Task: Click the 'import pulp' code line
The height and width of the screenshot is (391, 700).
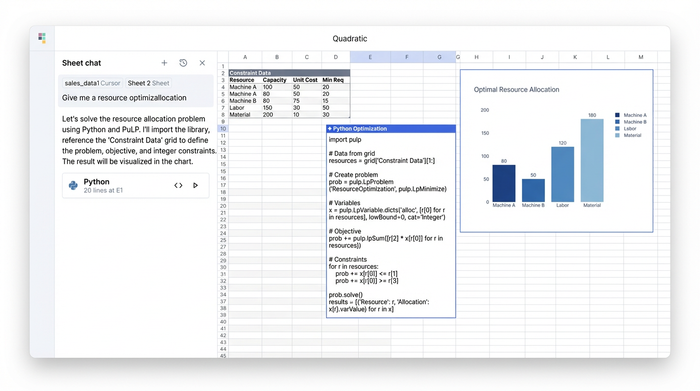Action: tap(345, 140)
